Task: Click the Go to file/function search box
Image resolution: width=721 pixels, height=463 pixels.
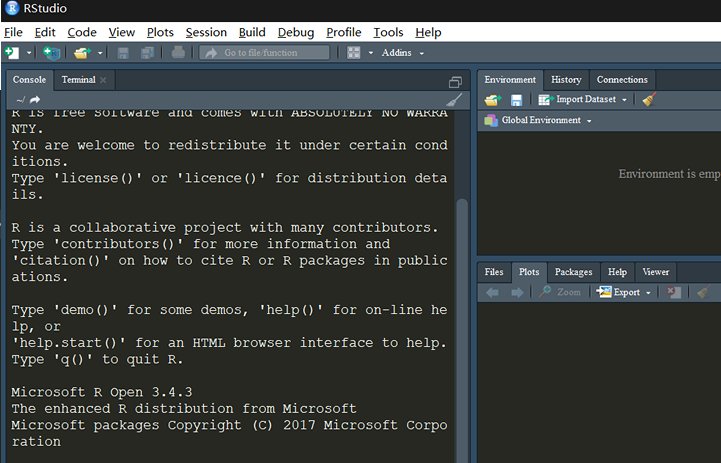Action: click(265, 52)
